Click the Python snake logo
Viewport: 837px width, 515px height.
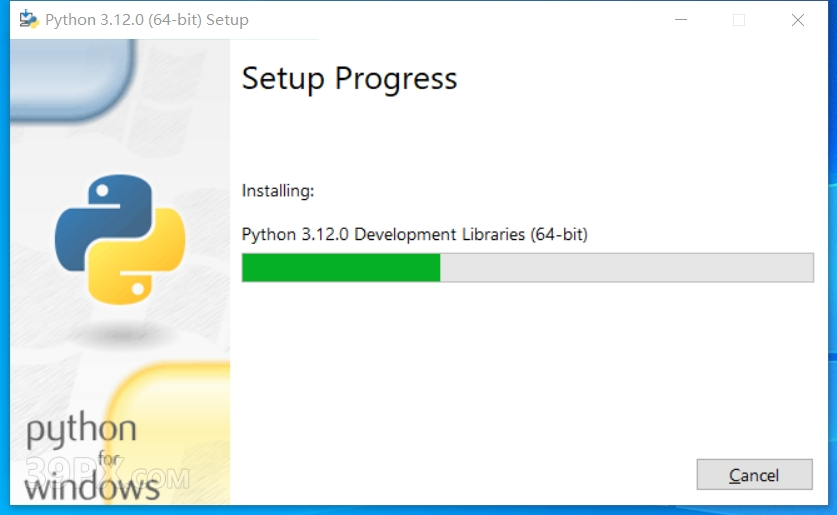(x=120, y=239)
